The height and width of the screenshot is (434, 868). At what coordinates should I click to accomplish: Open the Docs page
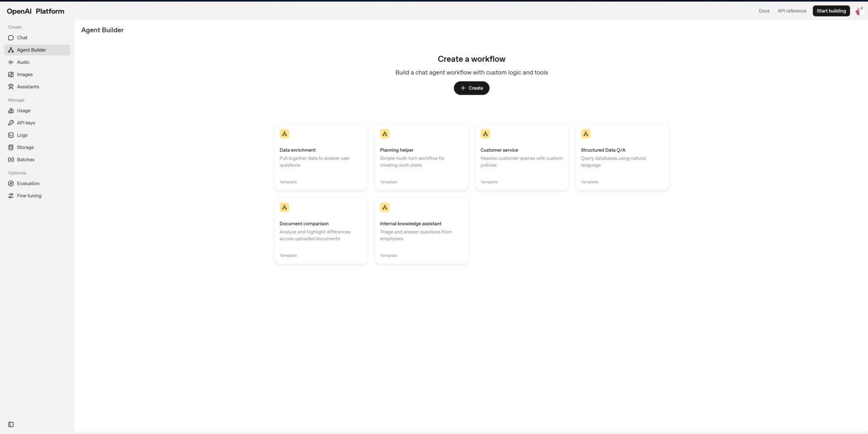tap(764, 10)
